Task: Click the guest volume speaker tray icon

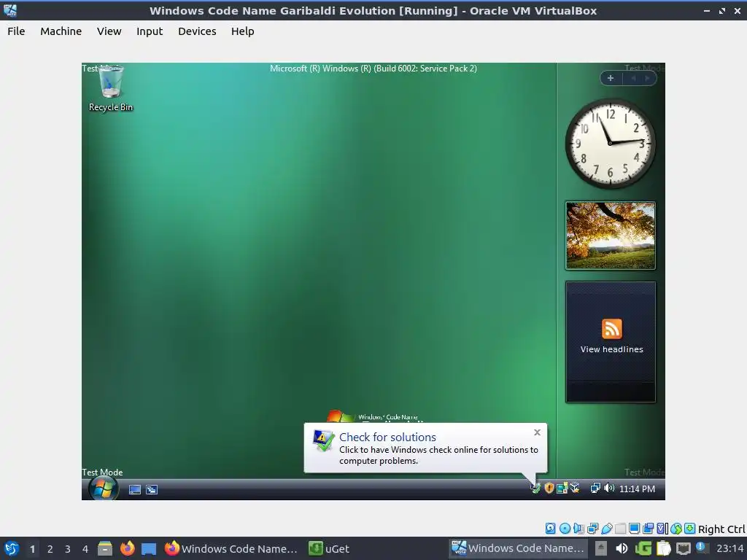Action: pos(609,489)
